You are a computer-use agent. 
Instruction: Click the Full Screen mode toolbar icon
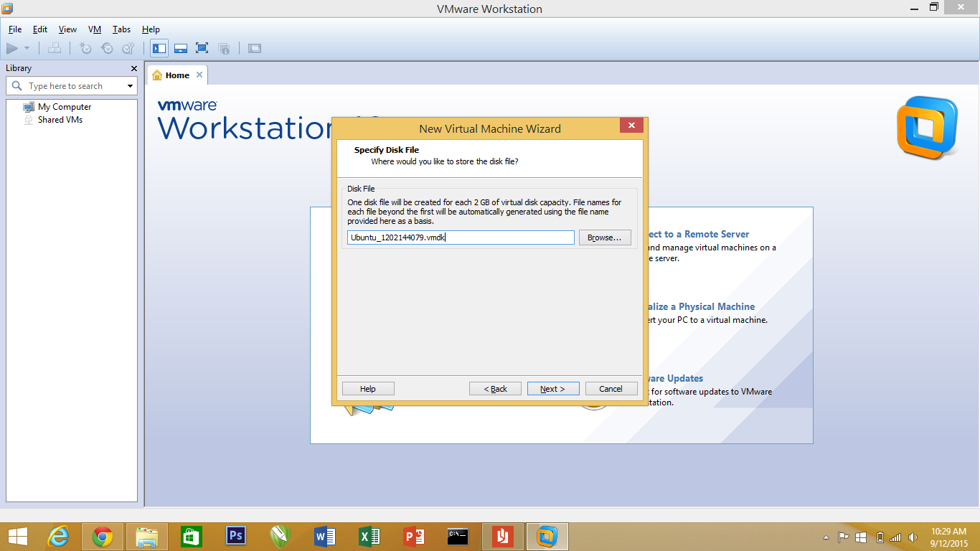pyautogui.click(x=202, y=48)
